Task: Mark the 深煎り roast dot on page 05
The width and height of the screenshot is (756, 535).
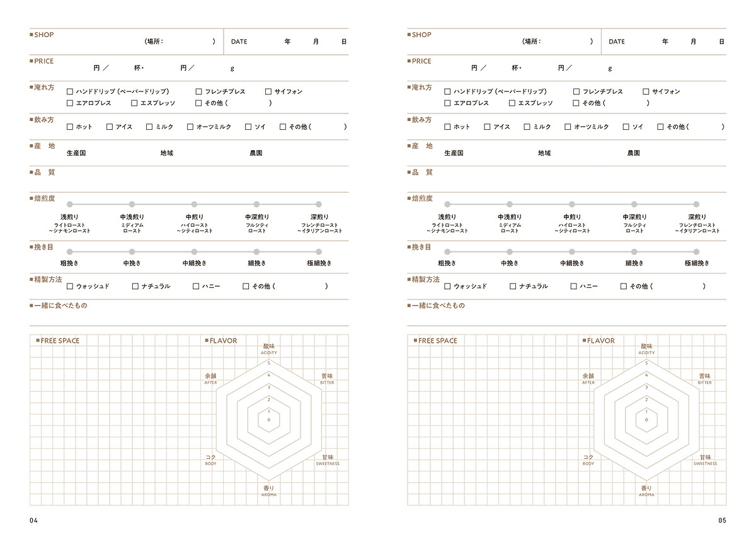Action: 696,204
